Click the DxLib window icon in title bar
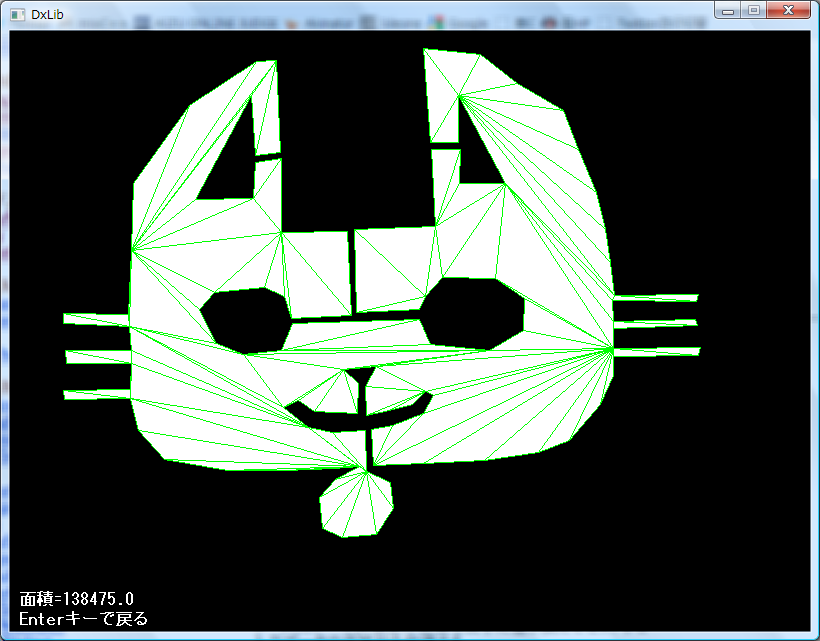Screen dimensions: 820x641 coord(17,13)
